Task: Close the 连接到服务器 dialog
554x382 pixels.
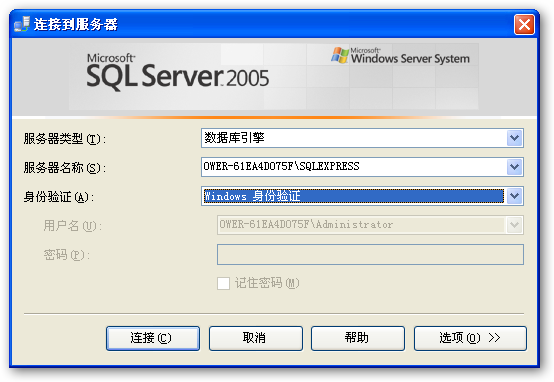Action: coord(524,25)
